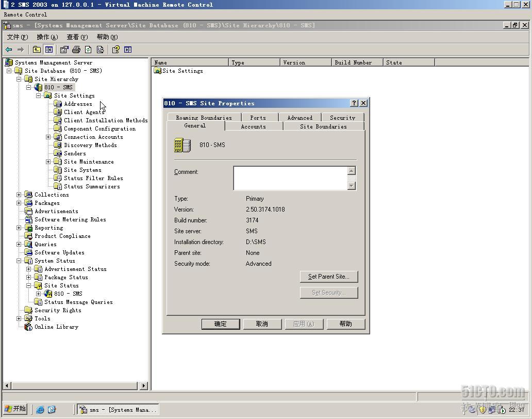The image size is (532, 419).
Task: Switch to Site Boundaries tab
Action: tap(323, 126)
